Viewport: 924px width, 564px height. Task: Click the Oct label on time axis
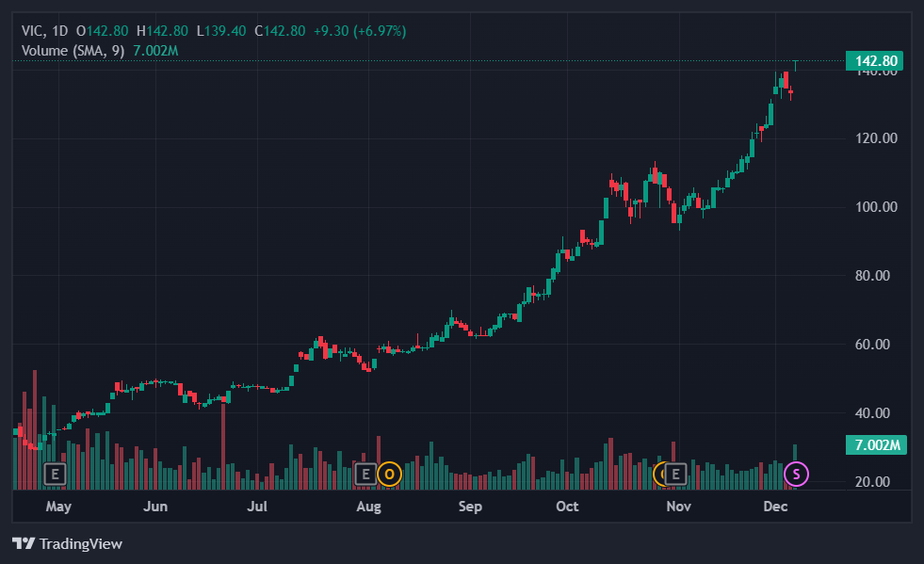567,507
